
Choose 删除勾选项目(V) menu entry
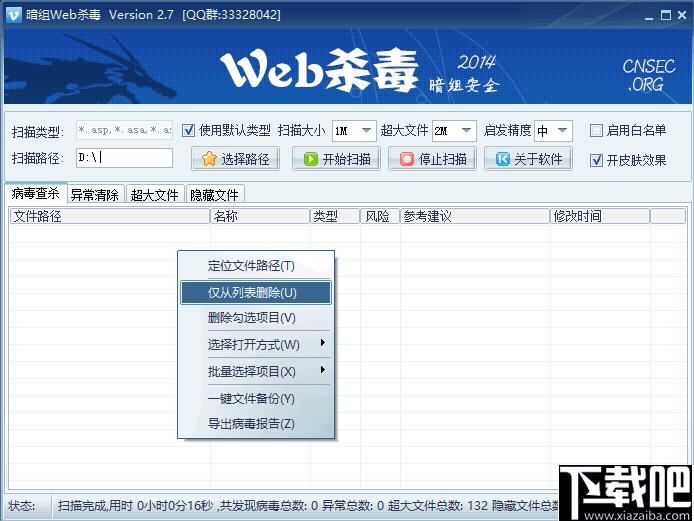(x=255, y=317)
